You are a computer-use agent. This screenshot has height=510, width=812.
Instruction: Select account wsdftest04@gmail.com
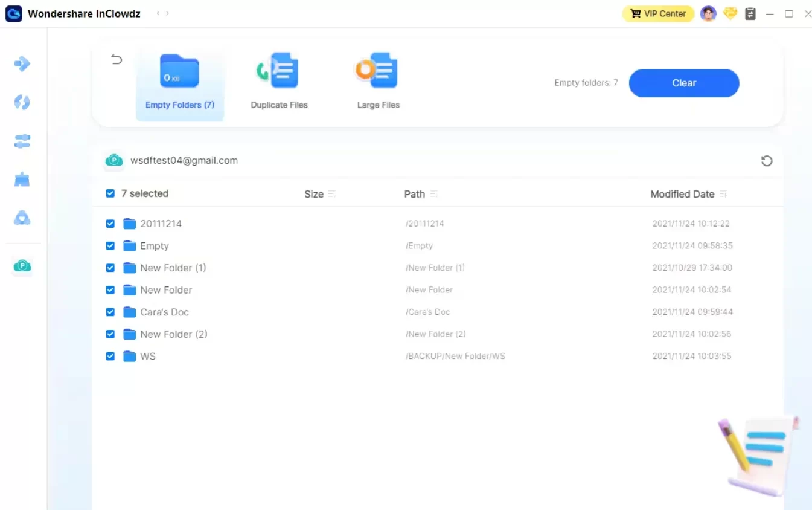coord(184,161)
